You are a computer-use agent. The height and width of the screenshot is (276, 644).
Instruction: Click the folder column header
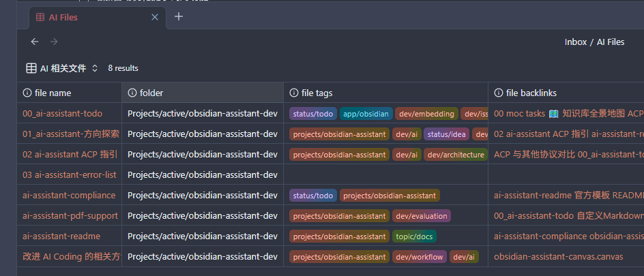[x=203, y=93]
